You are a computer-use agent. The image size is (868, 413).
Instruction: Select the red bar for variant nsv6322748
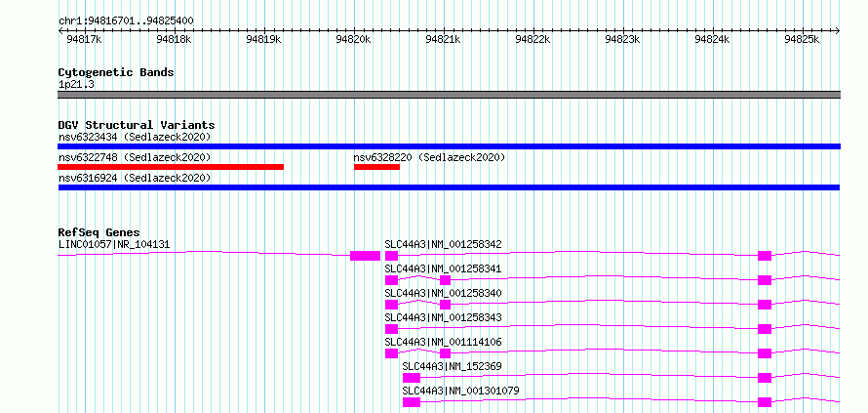click(171, 167)
